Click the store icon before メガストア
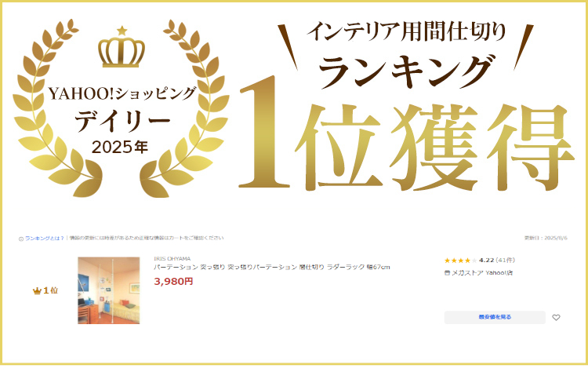Image resolution: width=588 pixels, height=383 pixels. [x=447, y=273]
